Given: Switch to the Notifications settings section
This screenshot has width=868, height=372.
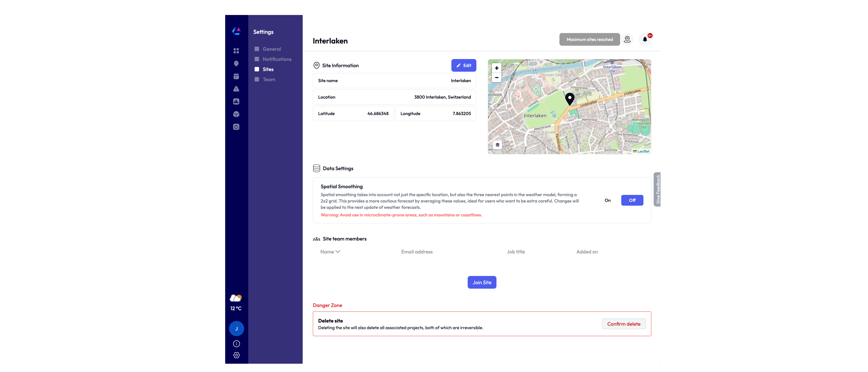Looking at the screenshot, I should click(277, 59).
